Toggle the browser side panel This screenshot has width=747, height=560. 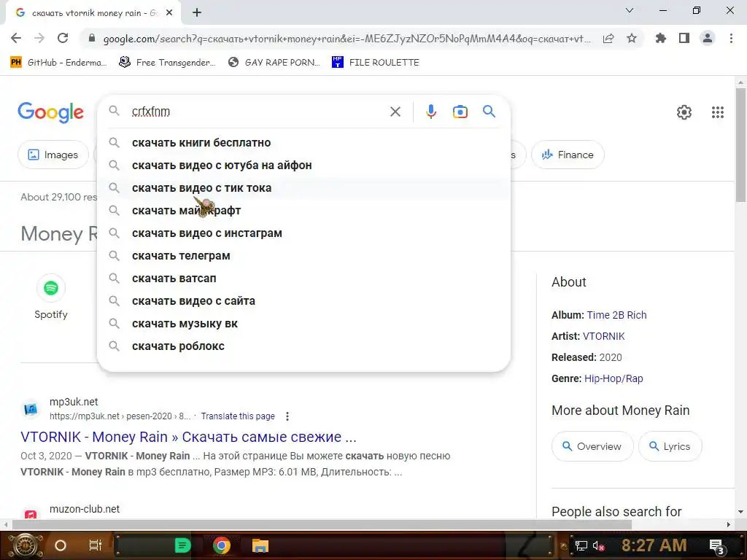(x=684, y=38)
